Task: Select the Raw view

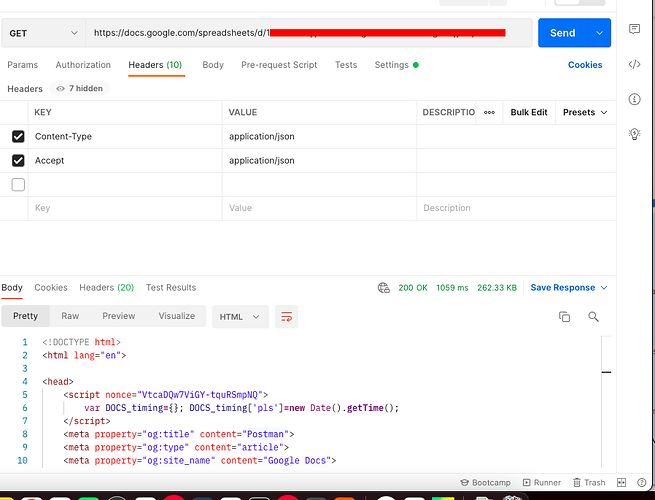Action: [70, 316]
